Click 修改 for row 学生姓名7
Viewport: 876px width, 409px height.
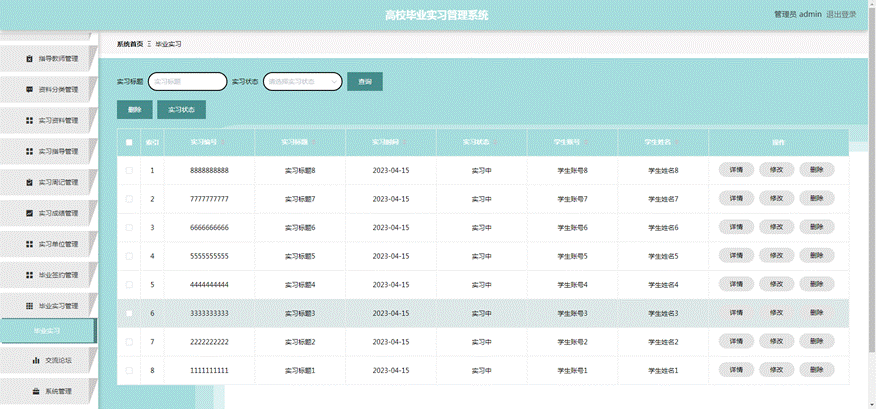tap(777, 198)
